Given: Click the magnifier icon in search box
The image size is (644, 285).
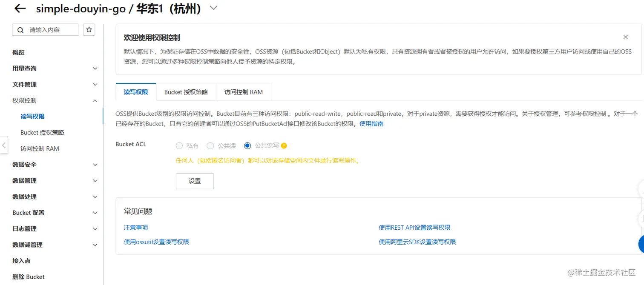Looking at the screenshot, I should pos(20,30).
